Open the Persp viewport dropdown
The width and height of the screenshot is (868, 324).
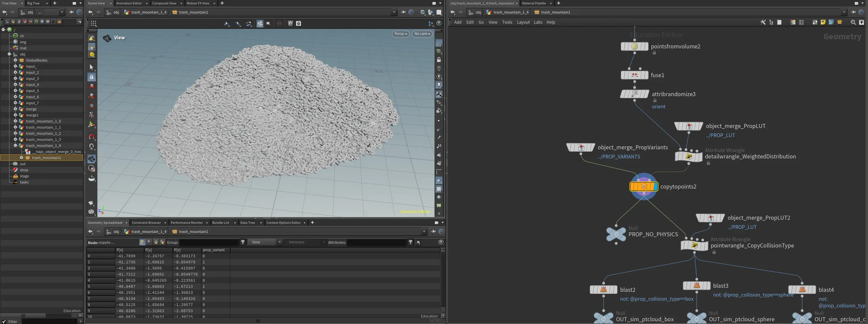click(x=401, y=34)
